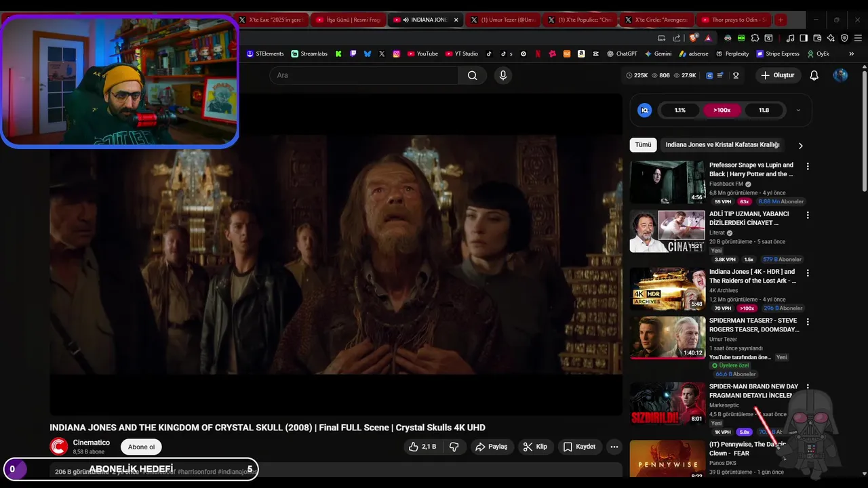This screenshot has height=488, width=868.
Task: Click the 1.1% vidIQ stat pill
Action: [680, 110]
